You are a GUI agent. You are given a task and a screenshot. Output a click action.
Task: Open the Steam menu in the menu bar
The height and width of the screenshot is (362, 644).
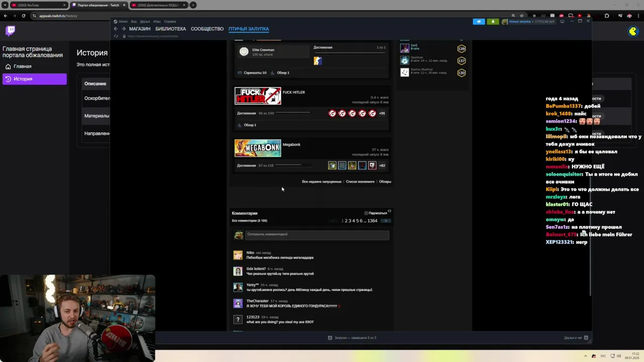coord(121,22)
